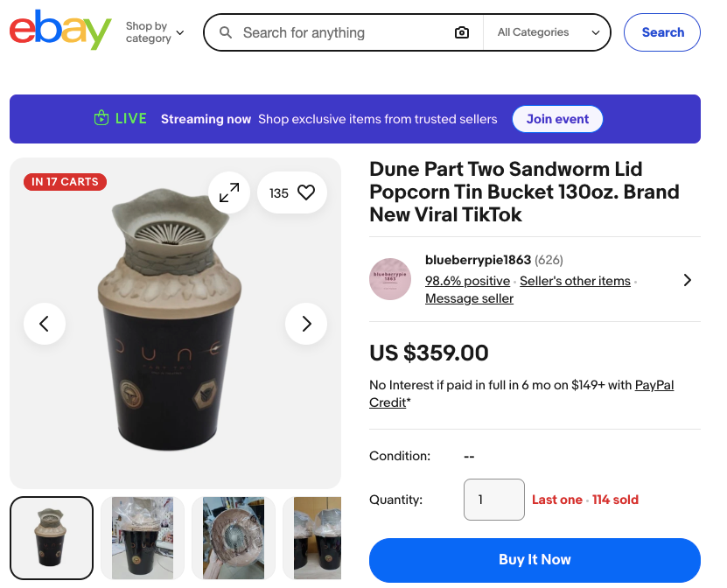Viewport: 727px width, 588px height.
Task: Show next product image
Action: click(x=306, y=324)
